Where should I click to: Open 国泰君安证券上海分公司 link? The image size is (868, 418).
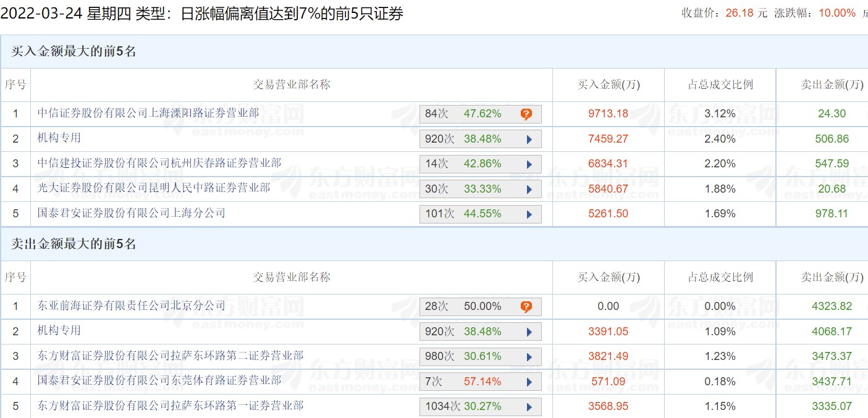pyautogui.click(x=131, y=213)
